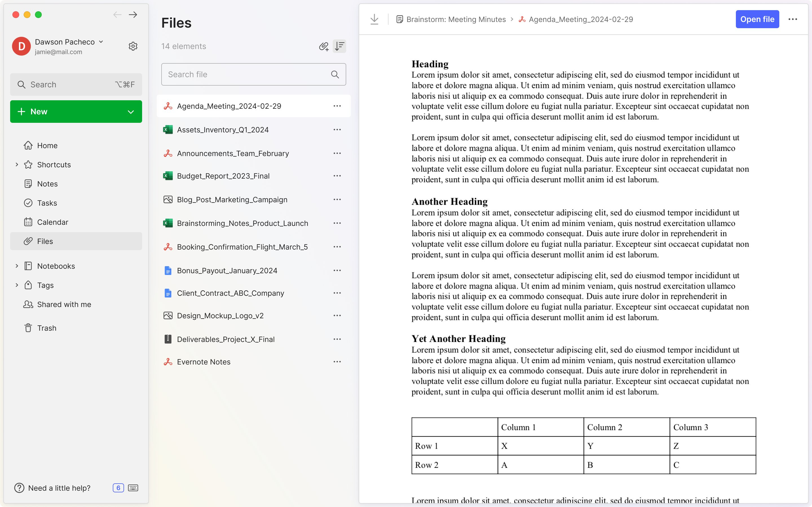Open the three-dot menu in file preview

793,19
